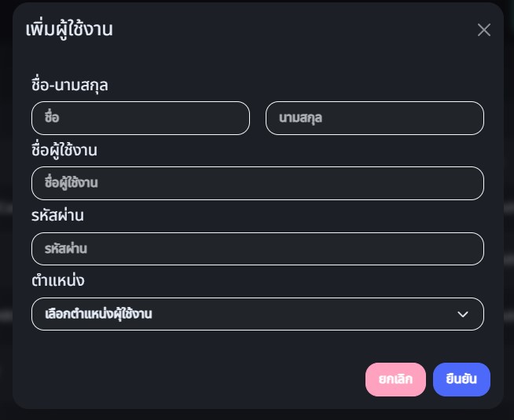Confirm with the blue ยืนยัน button
The image size is (514, 420).
coord(461,379)
